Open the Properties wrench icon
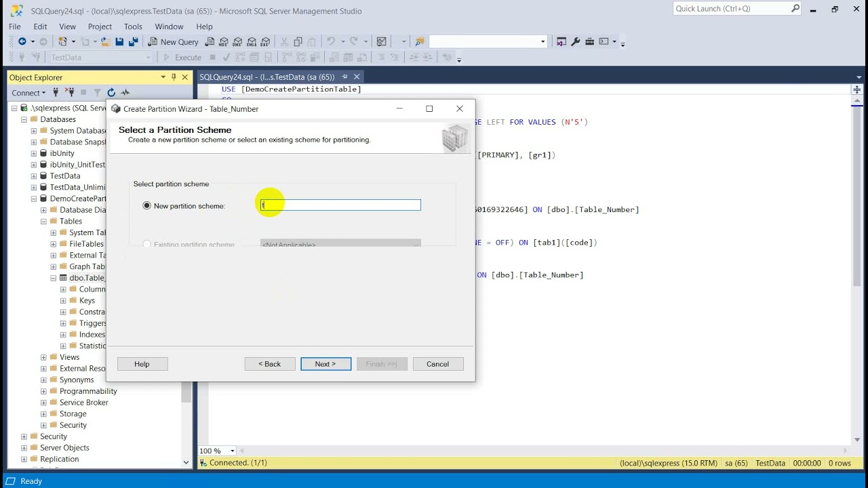 click(x=576, y=42)
